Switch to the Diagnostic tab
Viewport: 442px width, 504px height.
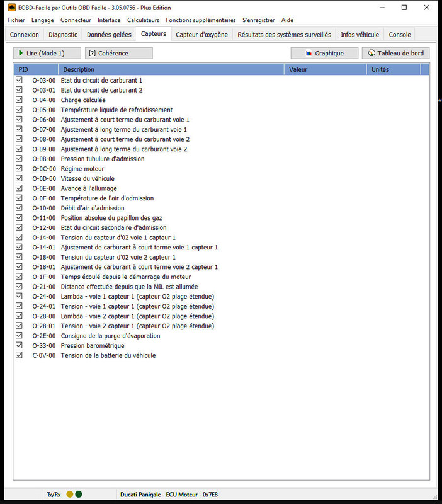point(63,35)
